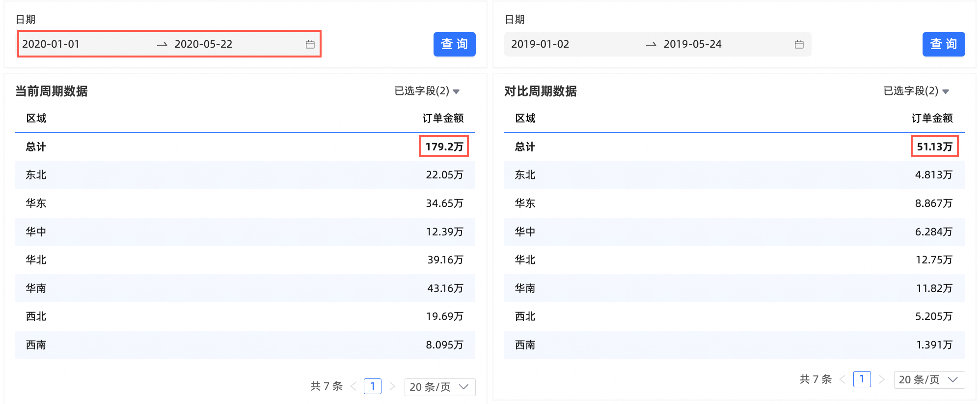Click start date 2019-01-02 field
Viewport: 980px width, 404px height.
tap(540, 44)
